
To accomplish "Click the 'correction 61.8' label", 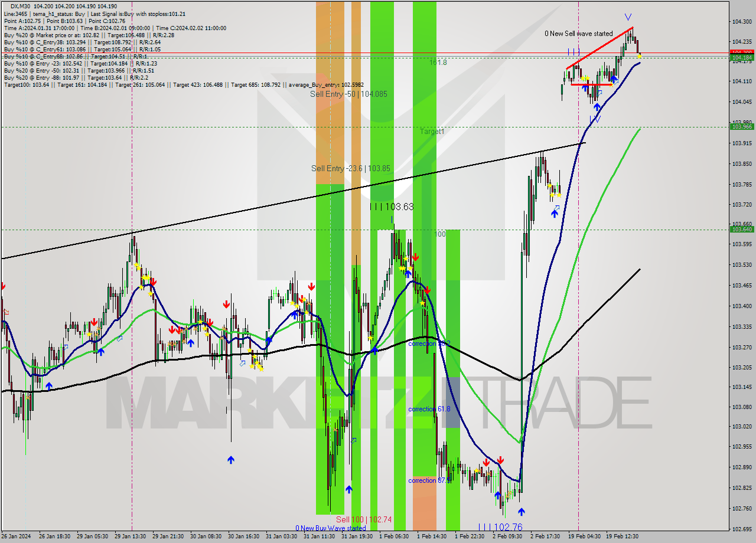I will 429,409.
